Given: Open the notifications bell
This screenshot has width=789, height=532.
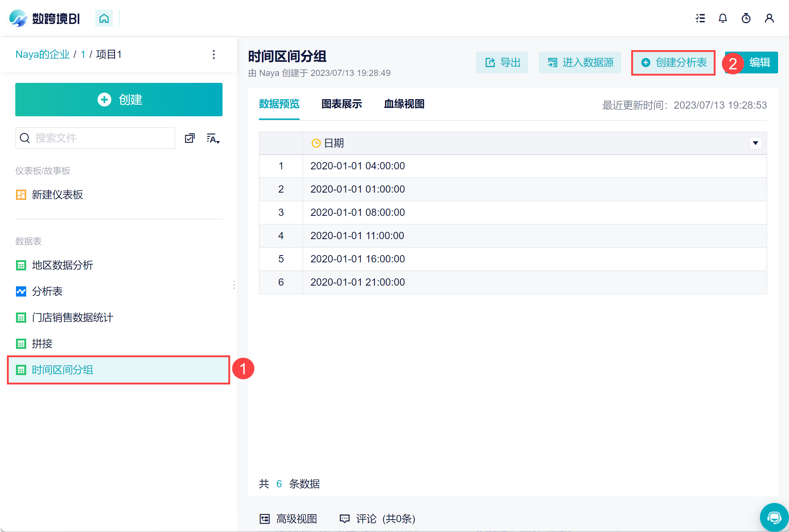Looking at the screenshot, I should tap(723, 18).
